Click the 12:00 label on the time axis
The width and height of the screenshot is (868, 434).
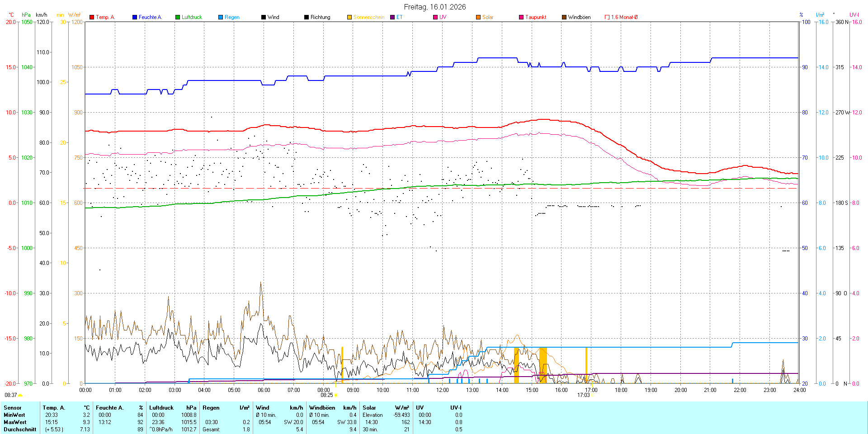442,390
